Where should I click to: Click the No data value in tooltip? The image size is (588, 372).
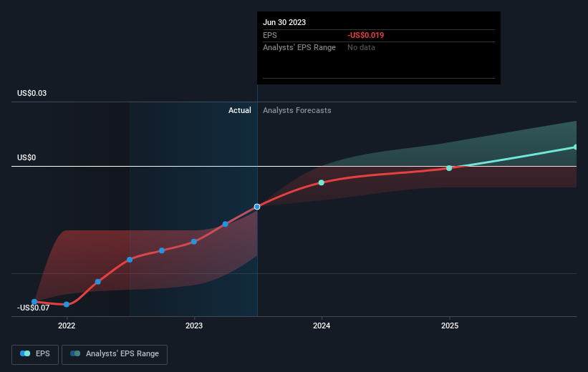[x=361, y=48]
